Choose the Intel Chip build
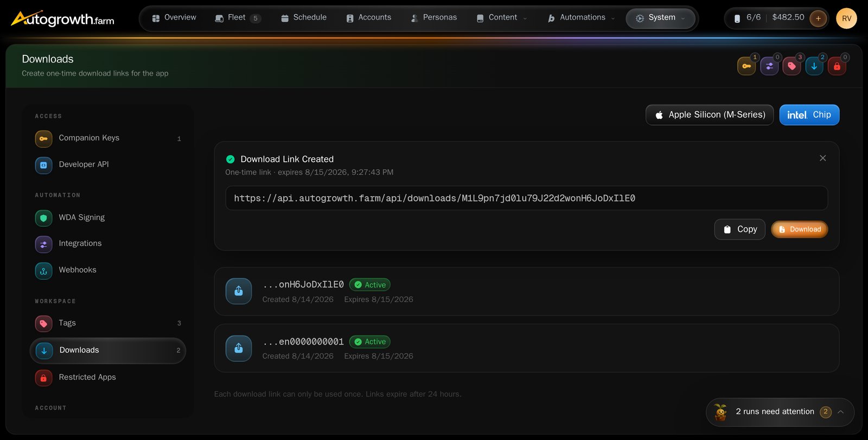Screen dimensions: 868x440 pyautogui.click(x=809, y=115)
